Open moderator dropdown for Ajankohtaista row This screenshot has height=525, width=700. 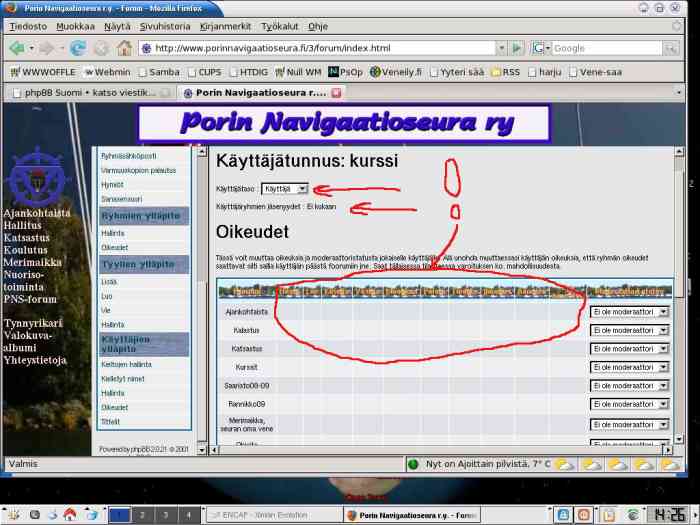click(x=630, y=312)
